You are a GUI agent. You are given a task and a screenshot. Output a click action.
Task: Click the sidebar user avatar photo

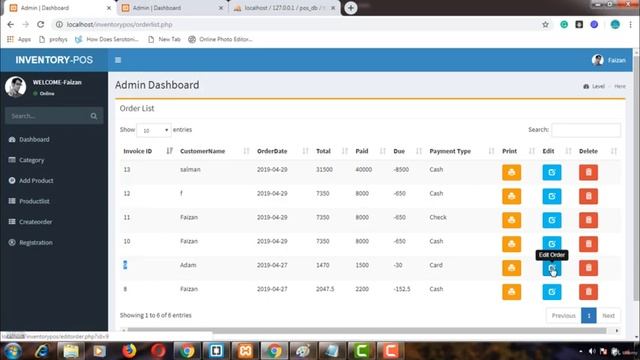click(x=16, y=86)
